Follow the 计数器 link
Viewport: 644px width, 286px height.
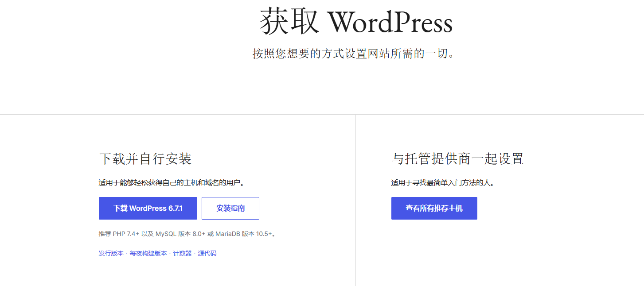(x=183, y=253)
